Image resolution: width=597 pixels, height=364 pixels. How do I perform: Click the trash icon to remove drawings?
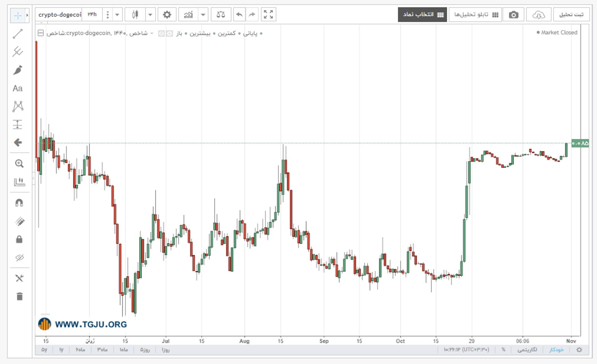[19, 296]
